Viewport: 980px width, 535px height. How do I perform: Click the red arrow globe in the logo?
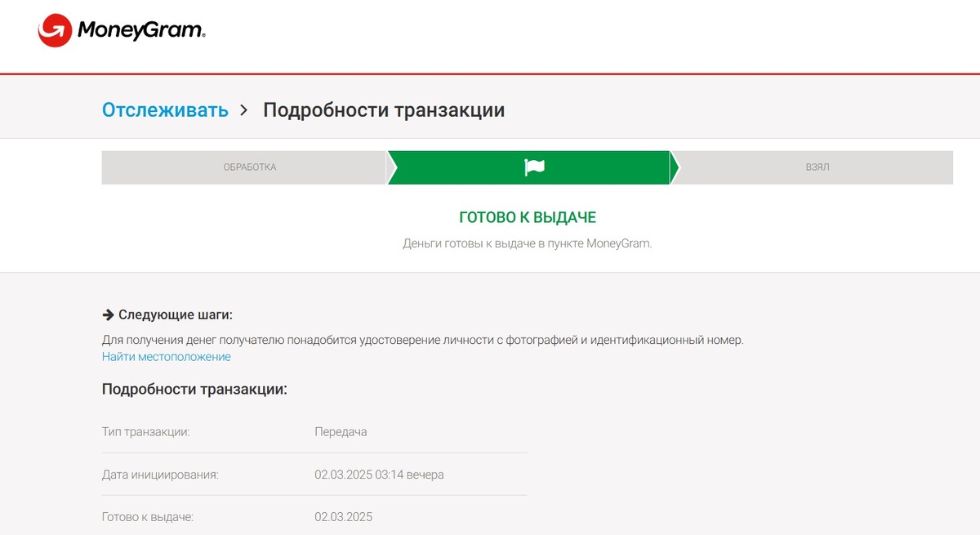pyautogui.click(x=56, y=30)
